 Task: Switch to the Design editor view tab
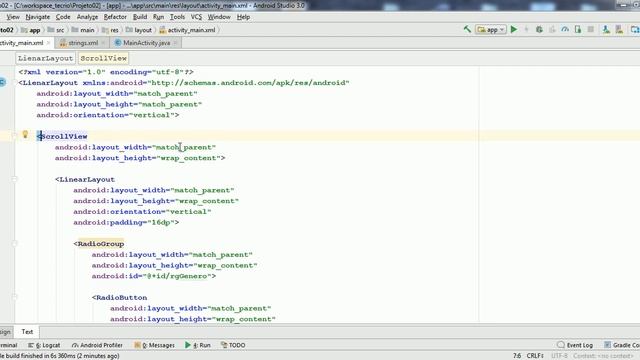(6, 331)
